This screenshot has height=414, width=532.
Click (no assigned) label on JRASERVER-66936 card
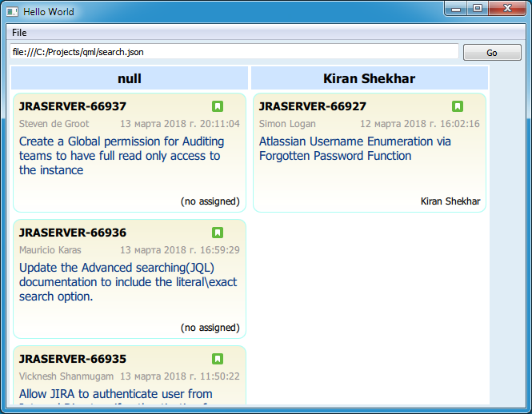[x=210, y=328]
